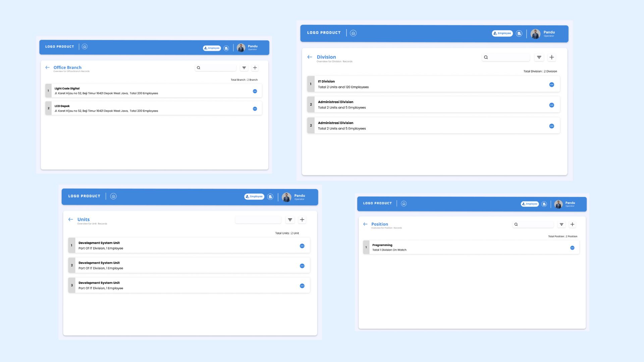The height and width of the screenshot is (362, 644).
Task: Open filter icon in Office Branch panel
Action: pyautogui.click(x=244, y=68)
